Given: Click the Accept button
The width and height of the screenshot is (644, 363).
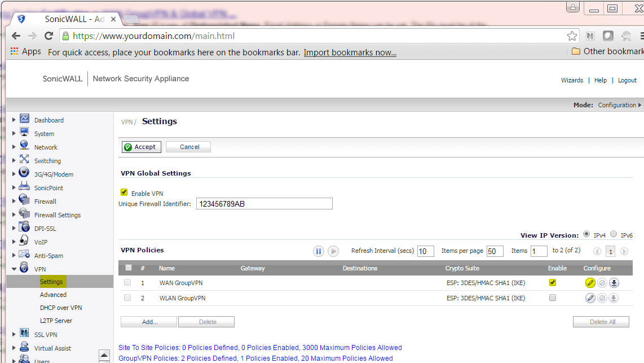Looking at the screenshot, I should [x=141, y=147].
